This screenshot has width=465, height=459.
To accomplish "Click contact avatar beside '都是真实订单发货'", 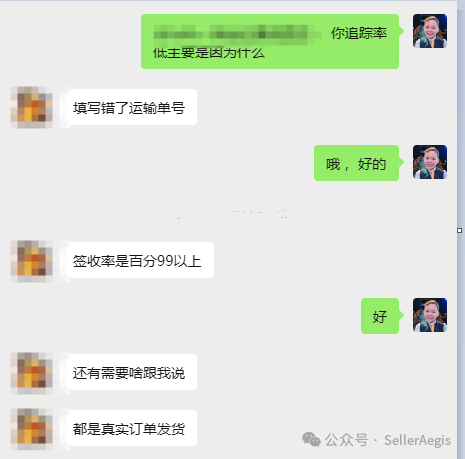I will point(32,429).
